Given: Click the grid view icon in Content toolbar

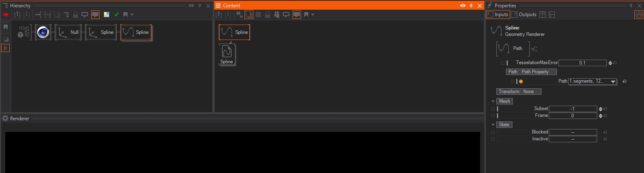Looking at the screenshot, I should click(258, 15).
